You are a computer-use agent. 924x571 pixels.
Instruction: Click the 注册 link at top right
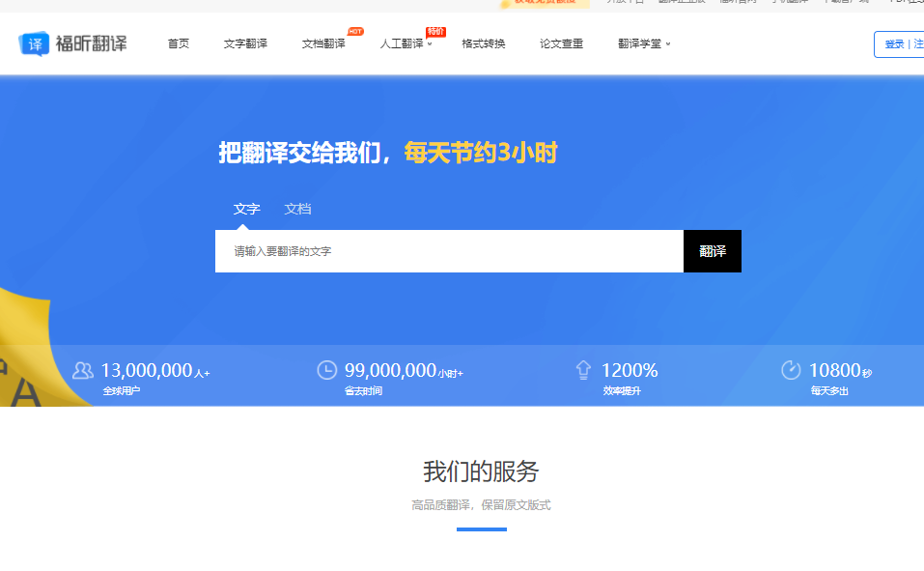[x=920, y=43]
